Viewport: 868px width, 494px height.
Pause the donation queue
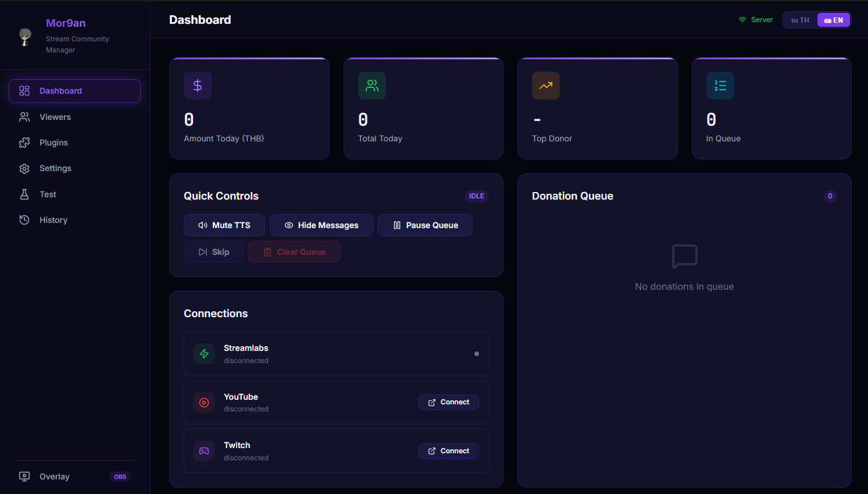tap(425, 225)
